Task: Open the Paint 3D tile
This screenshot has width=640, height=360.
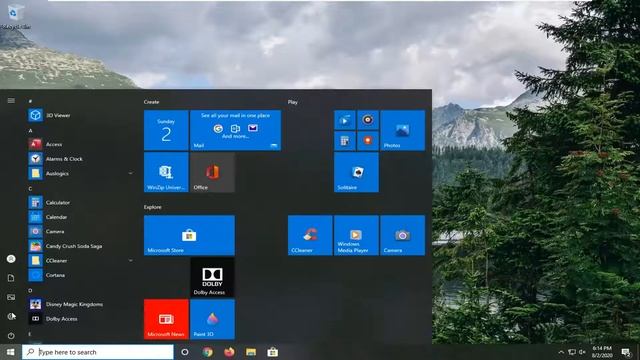Action: 212,319
